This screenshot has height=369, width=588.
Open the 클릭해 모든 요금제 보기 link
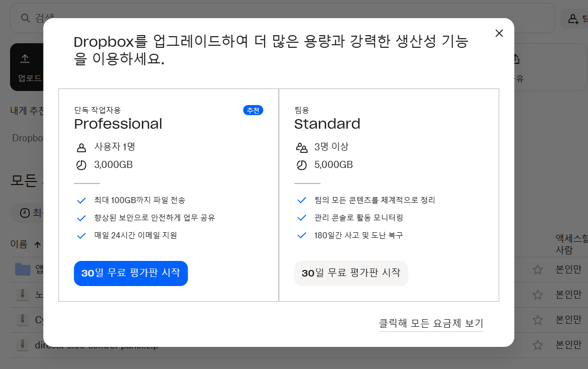pyautogui.click(x=431, y=323)
